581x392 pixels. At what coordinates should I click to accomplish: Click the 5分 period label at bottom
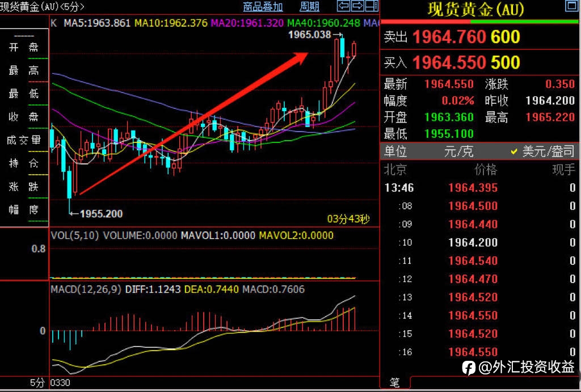37,383
